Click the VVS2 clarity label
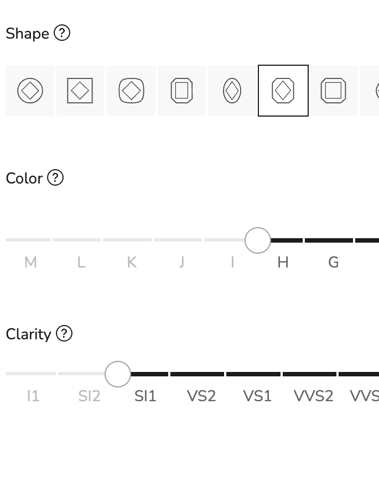The image size is (379, 488). click(313, 396)
